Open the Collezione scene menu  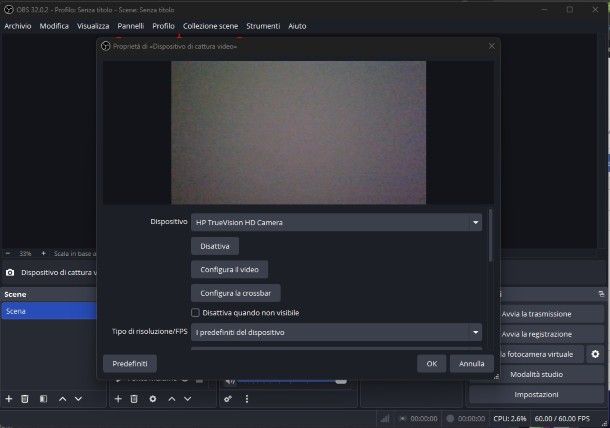point(210,26)
